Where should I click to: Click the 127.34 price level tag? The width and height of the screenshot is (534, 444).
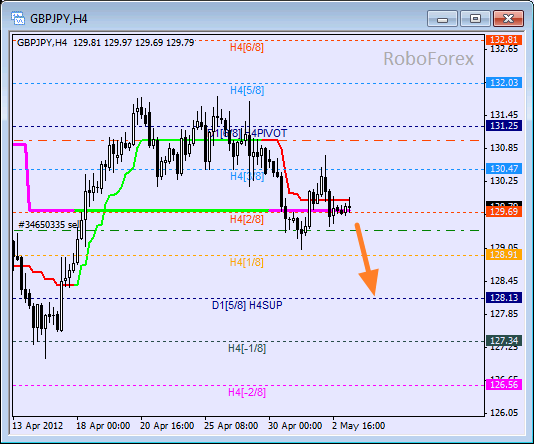point(504,340)
